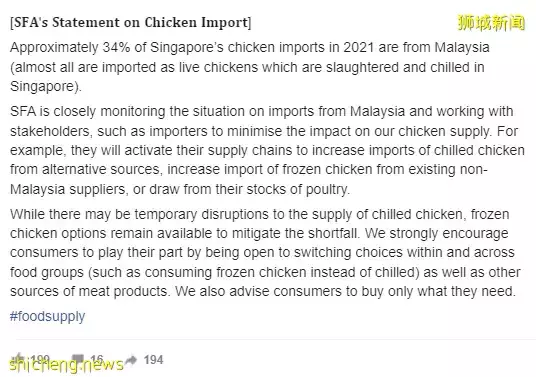The width and height of the screenshot is (536, 377).
Task: Click the thumbs-up like icon
Action: coord(18,359)
